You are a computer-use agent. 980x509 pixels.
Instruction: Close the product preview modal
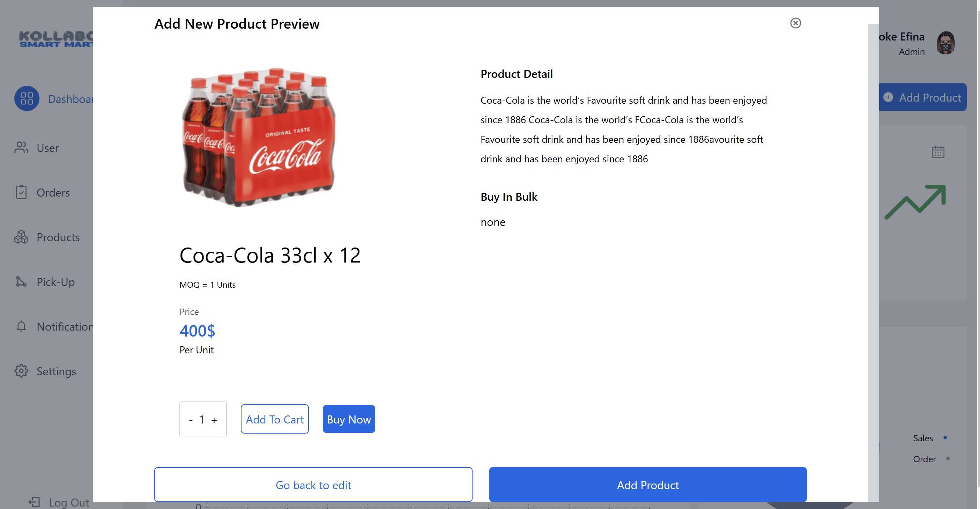795,23
